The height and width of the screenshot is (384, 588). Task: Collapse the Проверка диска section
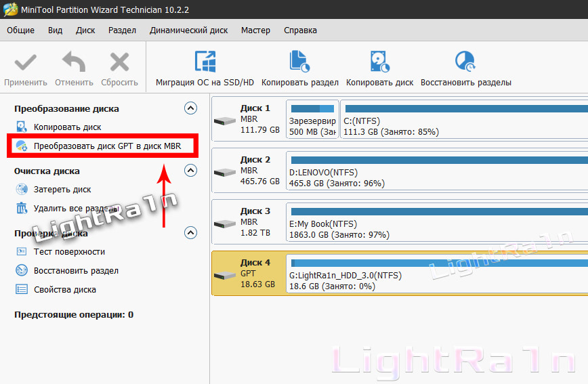coord(190,232)
